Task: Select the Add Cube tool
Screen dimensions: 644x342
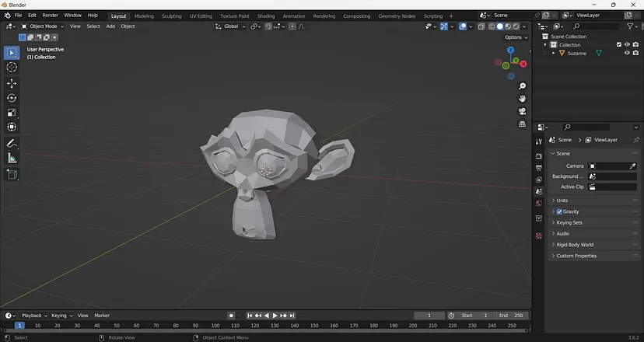Action: click(x=12, y=174)
